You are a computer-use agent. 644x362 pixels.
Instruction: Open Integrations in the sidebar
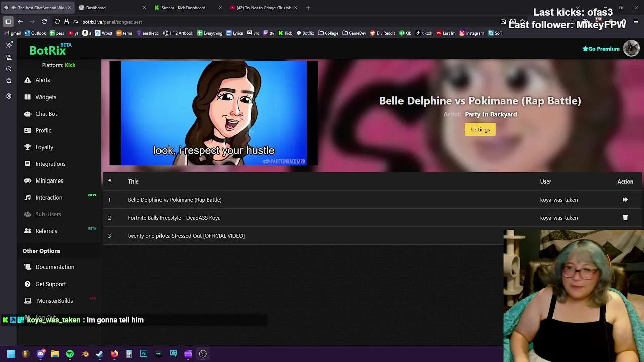pos(50,164)
